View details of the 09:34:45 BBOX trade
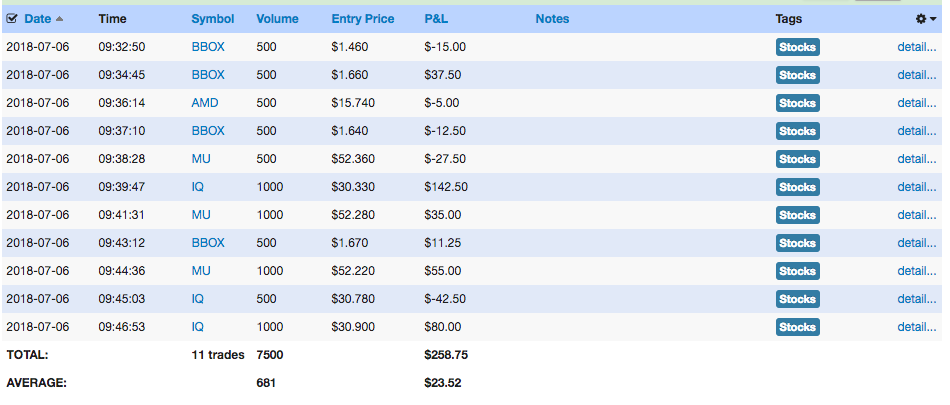950x405 pixels. [917, 75]
